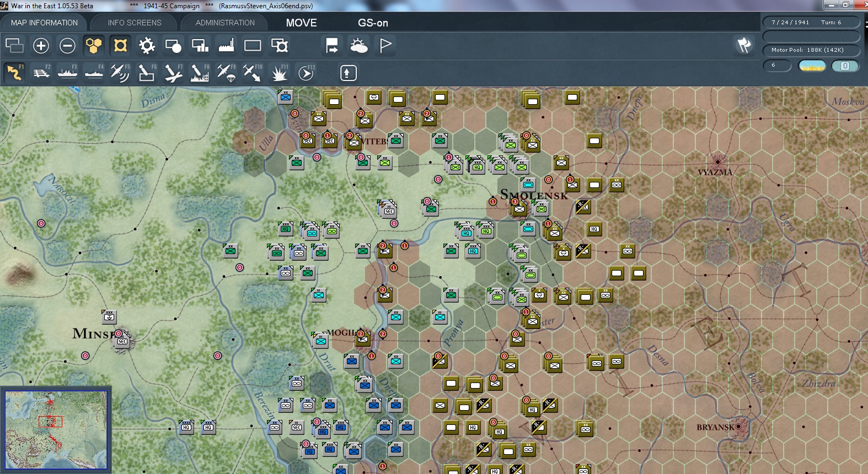The image size is (868, 474).
Task: Click the window title bar text
Action: click(162, 6)
